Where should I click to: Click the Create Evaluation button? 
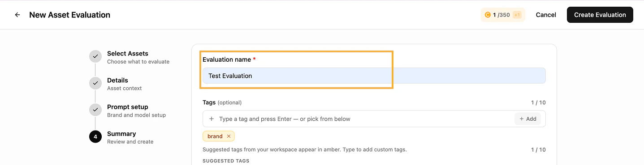pos(600,15)
